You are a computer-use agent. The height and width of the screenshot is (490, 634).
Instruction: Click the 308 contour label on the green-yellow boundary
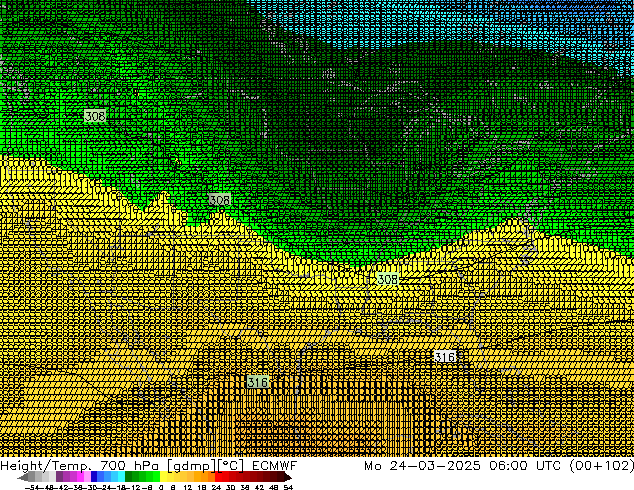[220, 200]
